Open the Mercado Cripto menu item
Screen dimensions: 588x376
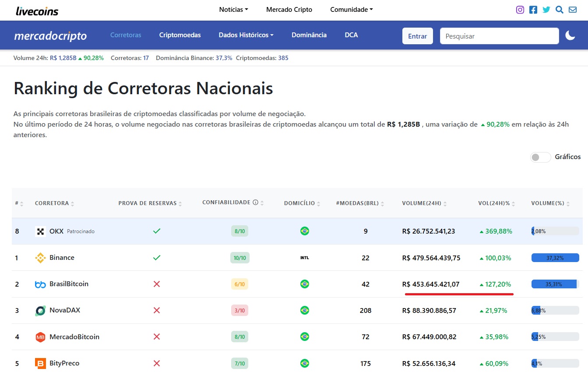[x=289, y=10]
